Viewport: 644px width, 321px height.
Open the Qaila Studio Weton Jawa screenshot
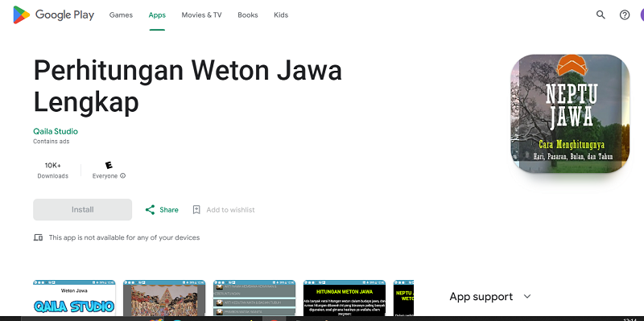point(74,298)
